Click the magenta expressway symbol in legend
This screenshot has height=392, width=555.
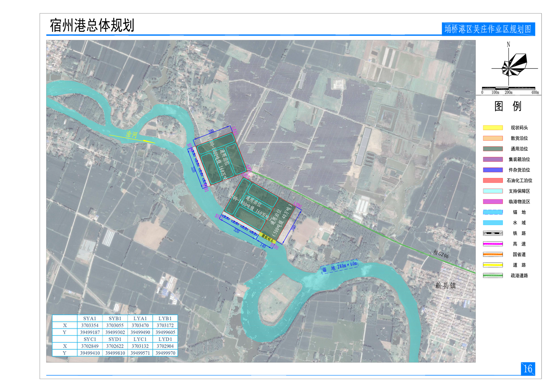[x=492, y=244]
